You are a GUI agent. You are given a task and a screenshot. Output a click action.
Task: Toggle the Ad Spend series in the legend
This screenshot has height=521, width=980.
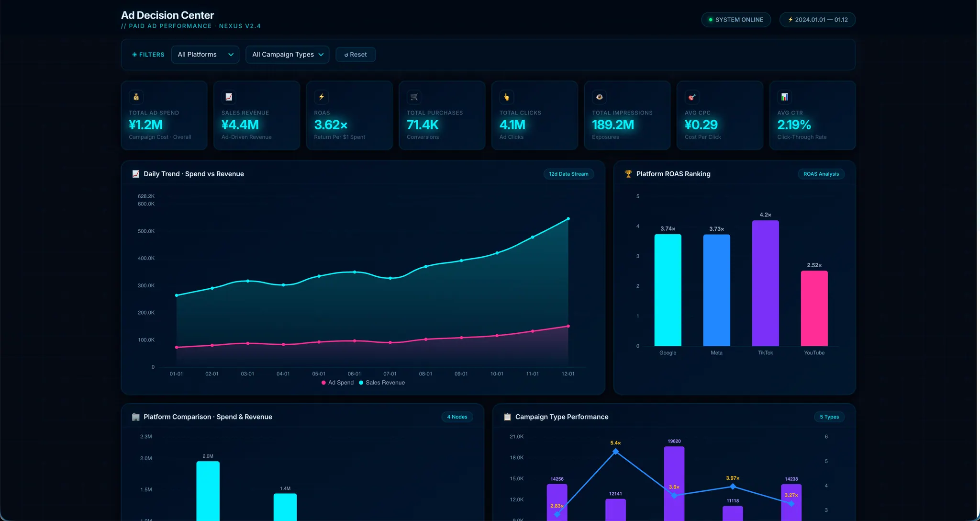(x=338, y=383)
